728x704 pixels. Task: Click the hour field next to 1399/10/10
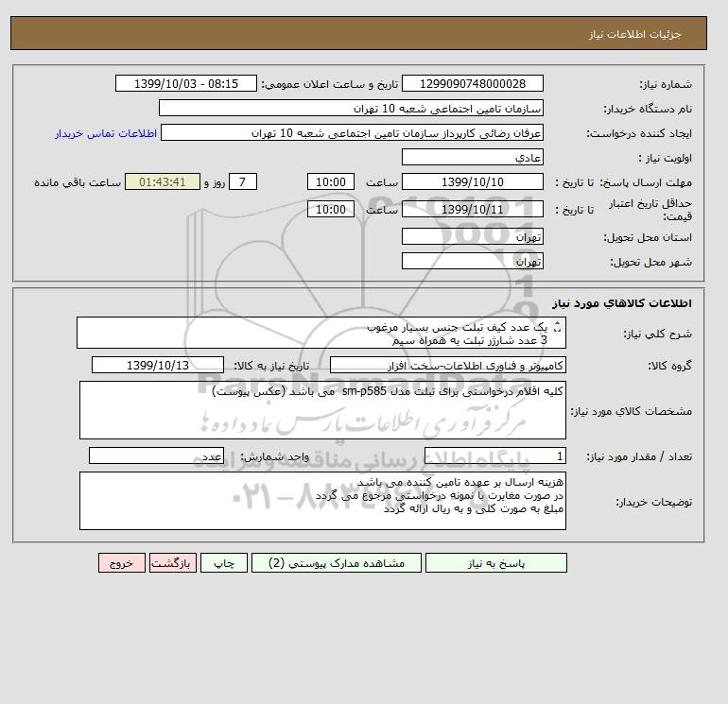click(x=331, y=182)
